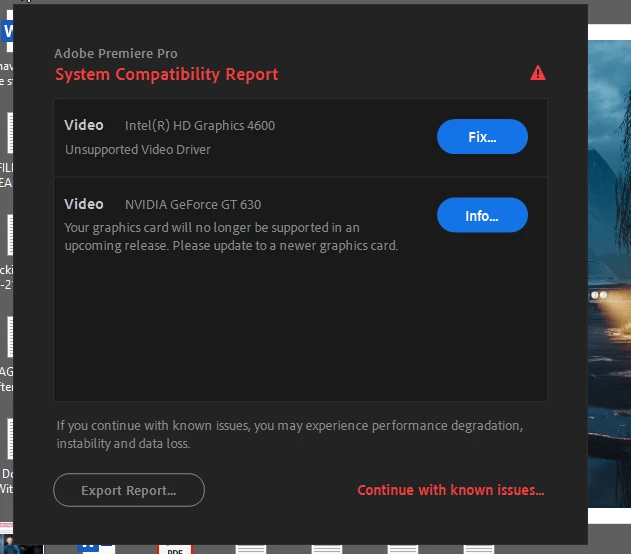
Task: Open Info for NVIDIA GeForce GT 630
Action: [x=482, y=215]
